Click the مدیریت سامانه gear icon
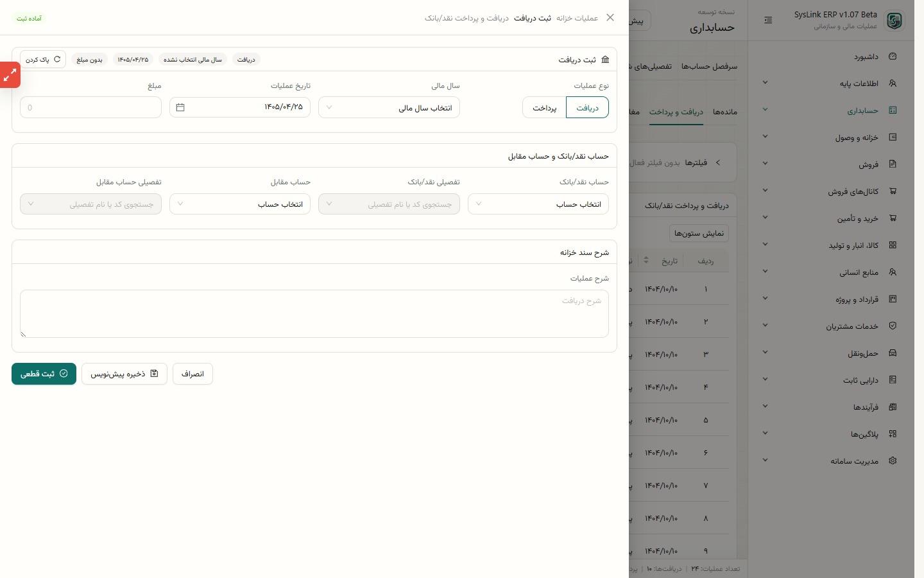Viewport: 924px width, 578px height. coord(893,461)
